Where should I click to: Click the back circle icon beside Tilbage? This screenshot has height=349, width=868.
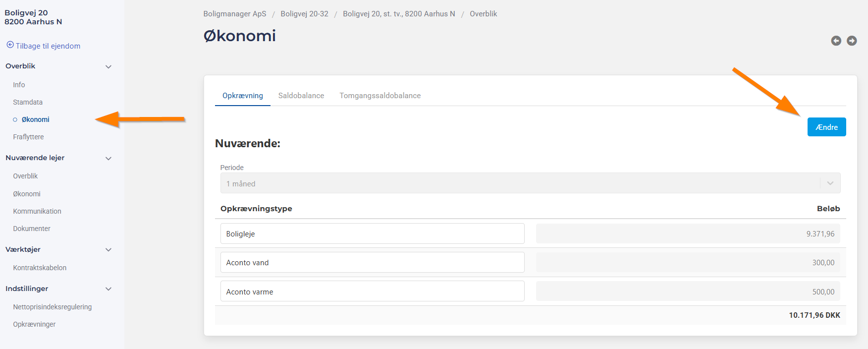10,45
